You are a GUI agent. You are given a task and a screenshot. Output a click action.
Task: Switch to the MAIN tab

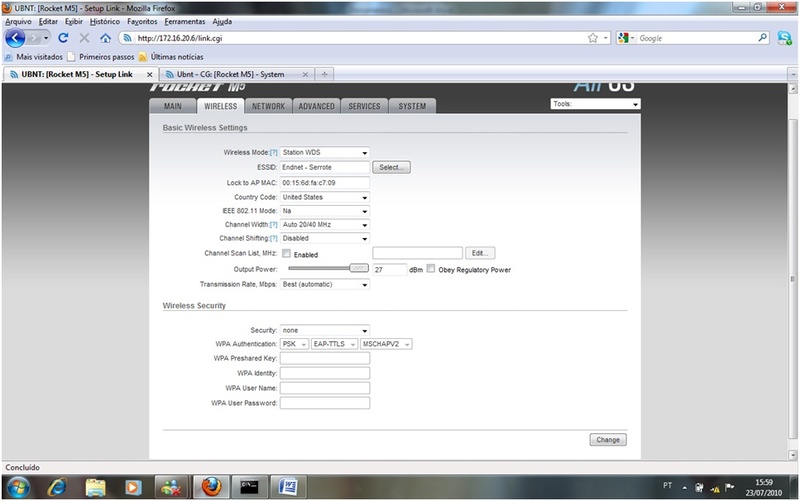coord(172,106)
